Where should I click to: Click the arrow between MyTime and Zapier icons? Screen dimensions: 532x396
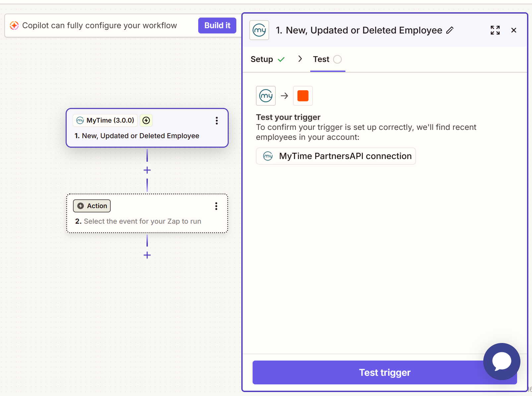284,96
